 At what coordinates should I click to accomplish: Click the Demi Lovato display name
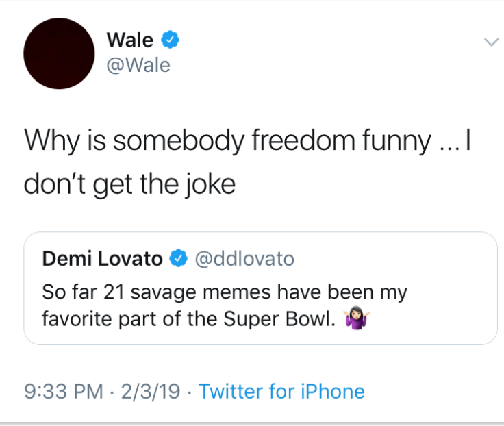coord(103,259)
